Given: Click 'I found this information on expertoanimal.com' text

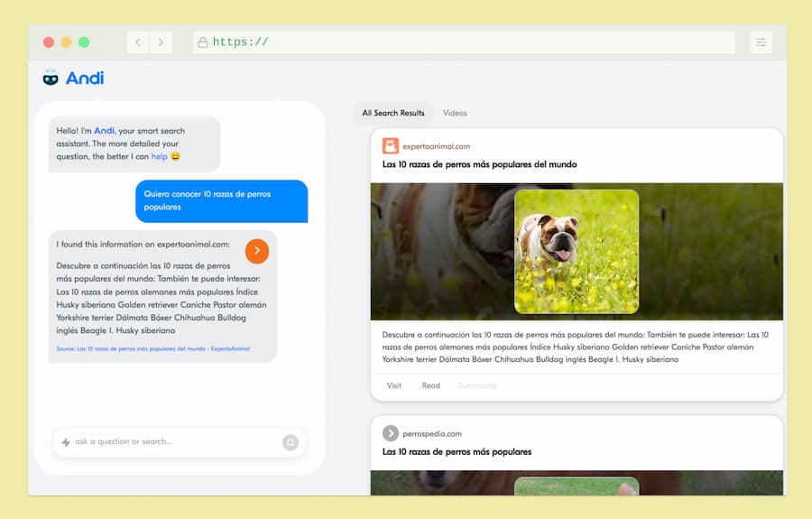Looking at the screenshot, I should click(143, 244).
